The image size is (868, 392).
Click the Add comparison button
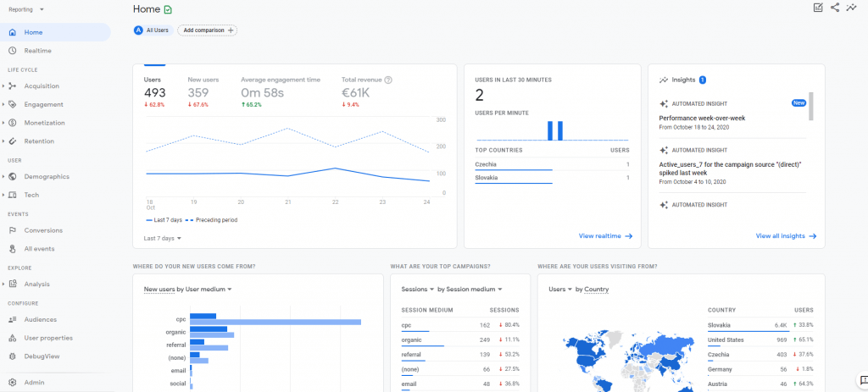[207, 30]
